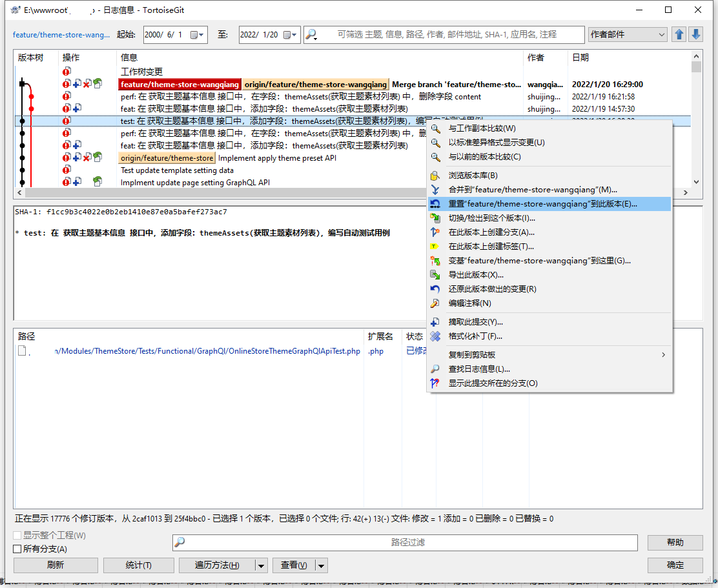Click the file icon next to OnlineStoreThemeGraphQlApiTest.php
This screenshot has width=718, height=588.
click(x=23, y=351)
